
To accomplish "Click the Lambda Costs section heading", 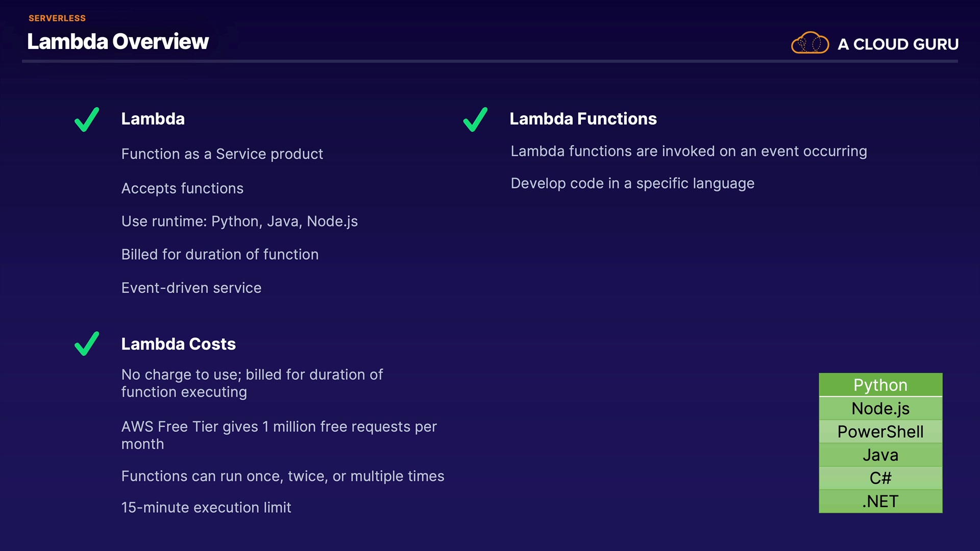I will [x=178, y=344].
